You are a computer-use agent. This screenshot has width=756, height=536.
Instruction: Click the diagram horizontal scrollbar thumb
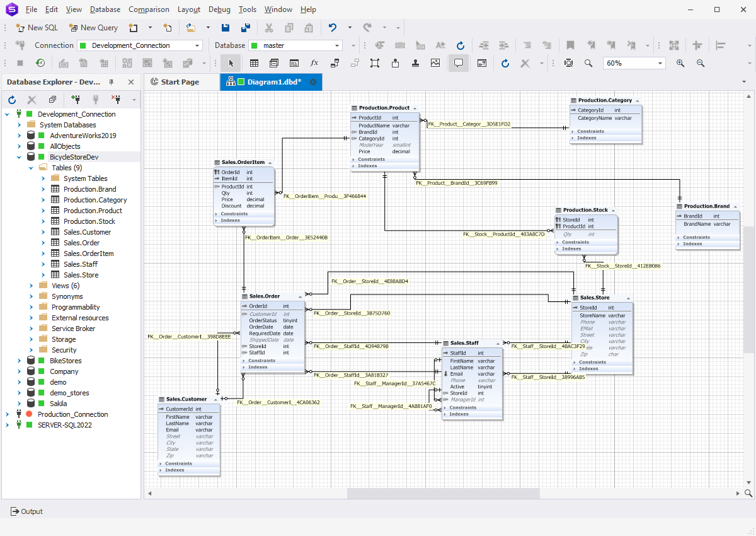coord(444,493)
